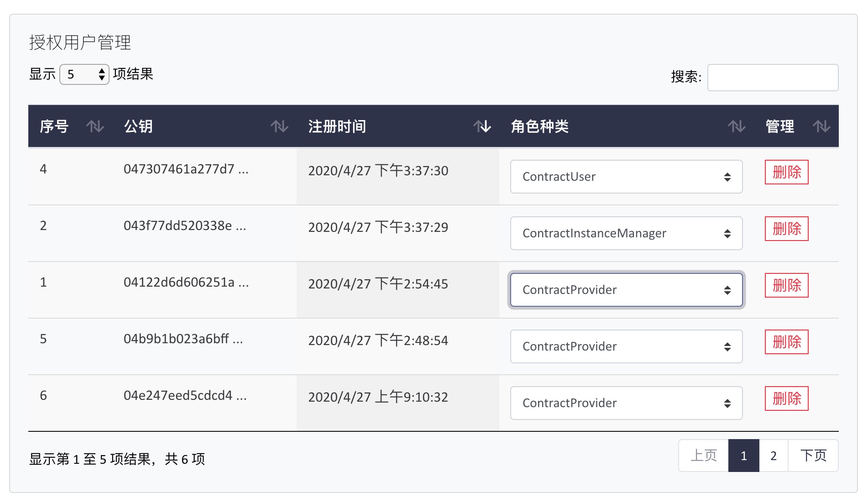The height and width of the screenshot is (503, 868).
Task: Remove user registered at 下午2:54:45
Action: 786,285
